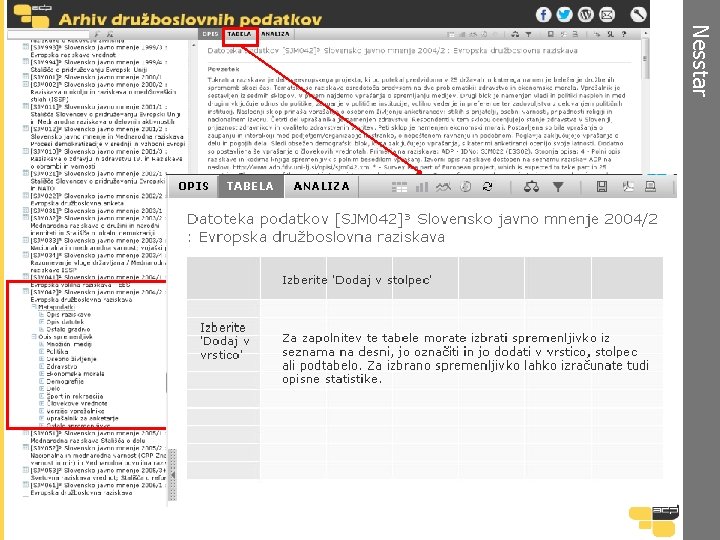Click the help question mark icon
Image resolution: width=720 pixels, height=540 pixels.
pos(624,34)
